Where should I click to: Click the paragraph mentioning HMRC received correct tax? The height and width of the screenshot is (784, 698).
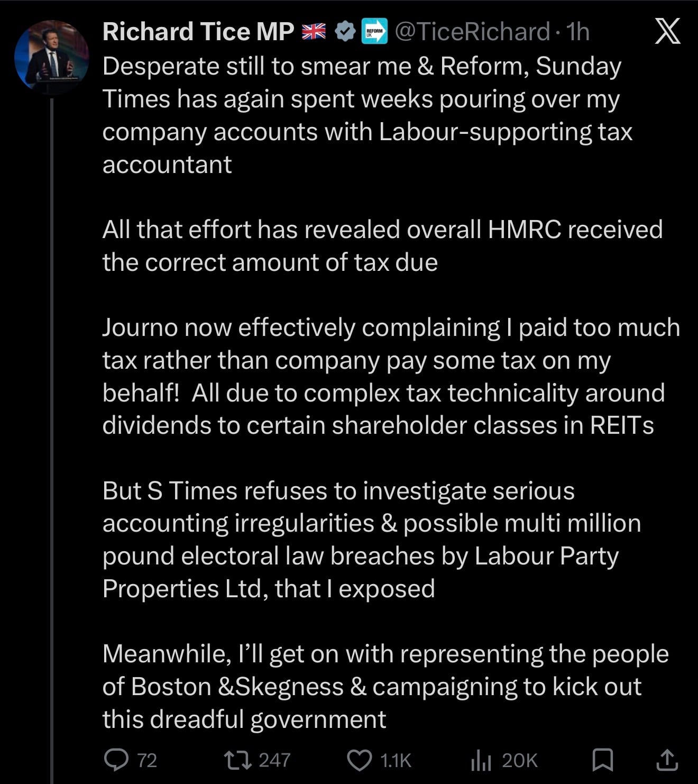click(x=382, y=246)
